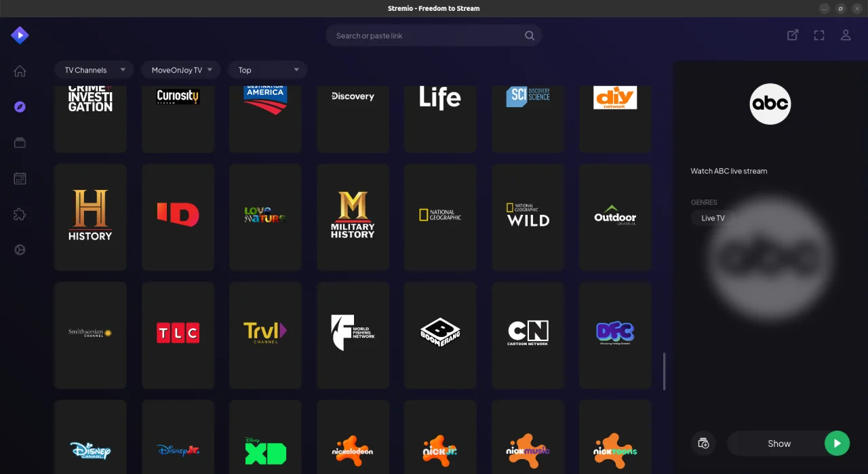Select the TLC channel tile
Screen dimensions: 868x474
(178, 335)
